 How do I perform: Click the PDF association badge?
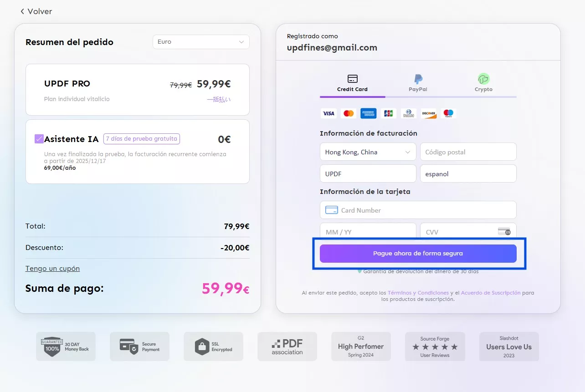(x=287, y=346)
